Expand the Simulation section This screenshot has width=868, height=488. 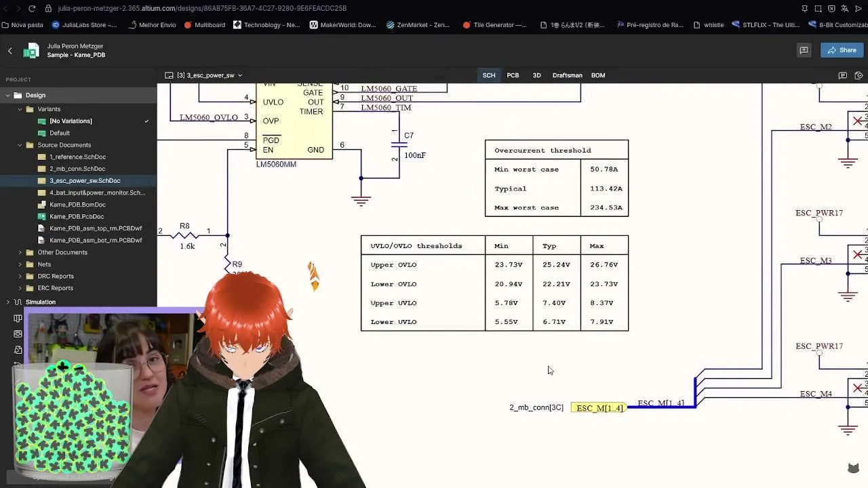[x=8, y=302]
